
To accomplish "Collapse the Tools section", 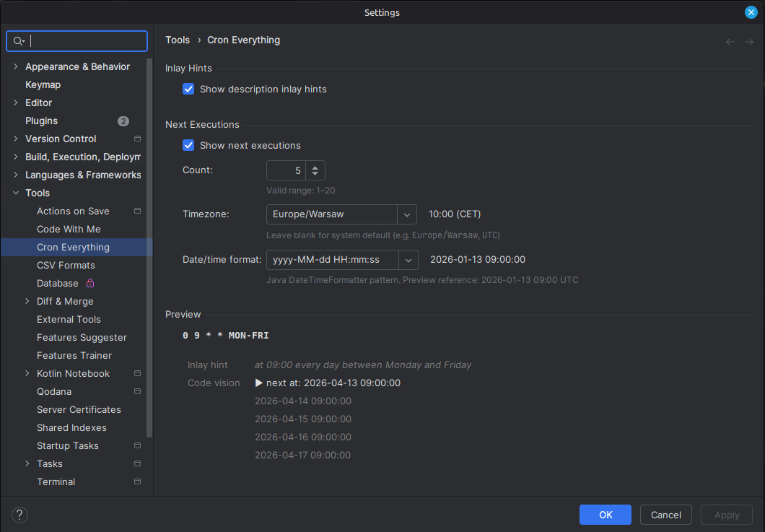I will coord(16,193).
